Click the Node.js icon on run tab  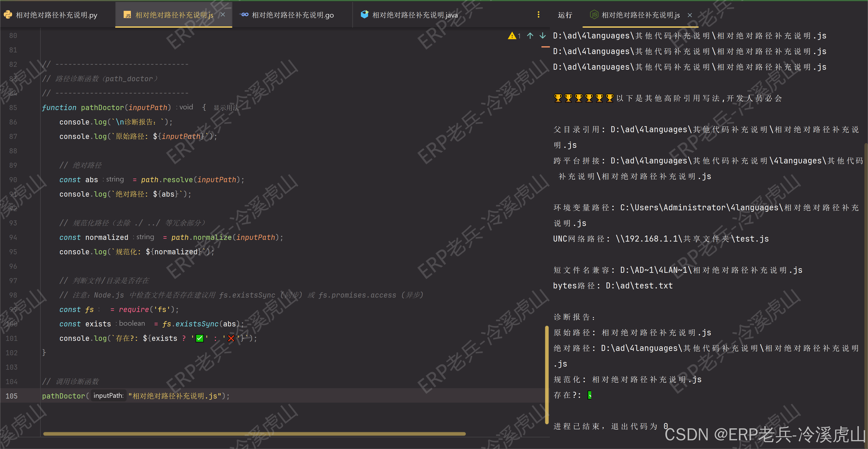tap(594, 14)
